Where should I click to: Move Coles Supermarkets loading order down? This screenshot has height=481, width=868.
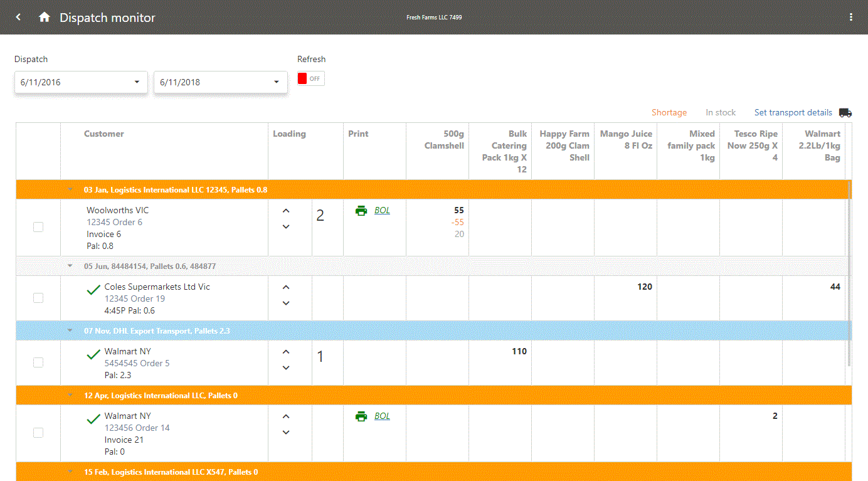[286, 304]
